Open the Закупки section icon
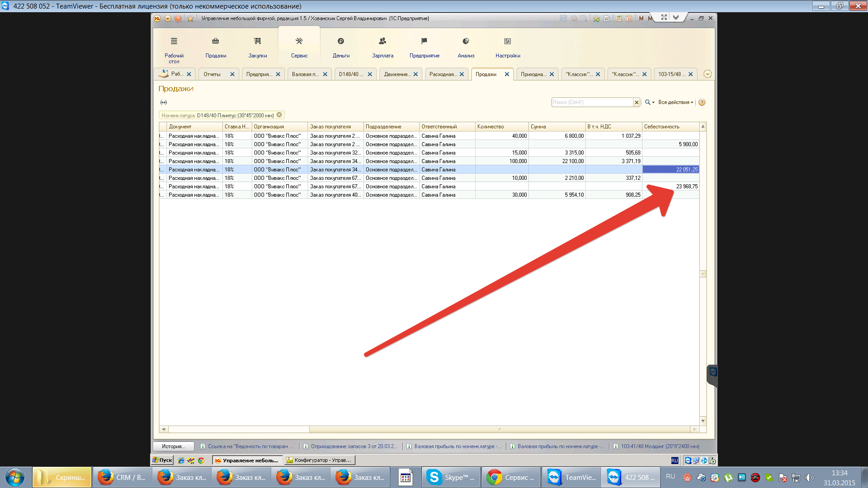 point(257,42)
